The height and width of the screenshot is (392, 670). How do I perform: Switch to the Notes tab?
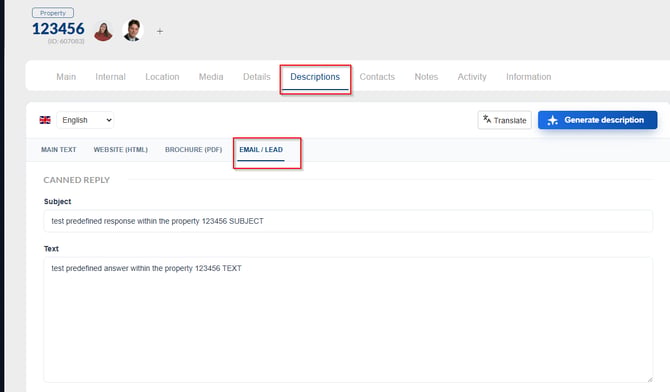tap(426, 77)
